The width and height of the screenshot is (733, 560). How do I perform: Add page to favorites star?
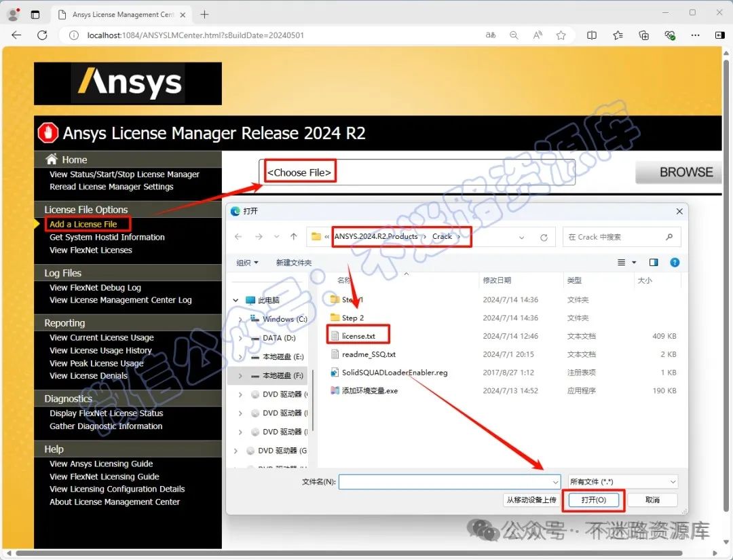pyautogui.click(x=561, y=35)
